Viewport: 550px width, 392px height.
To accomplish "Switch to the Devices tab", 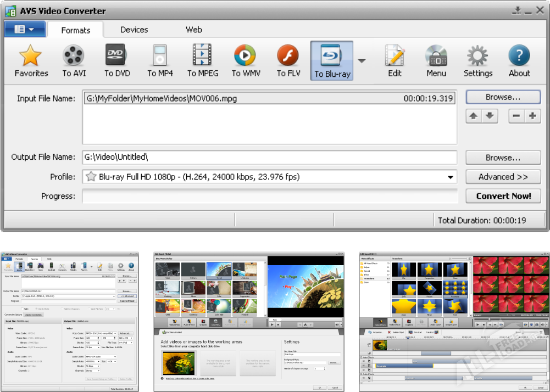I will [x=134, y=30].
